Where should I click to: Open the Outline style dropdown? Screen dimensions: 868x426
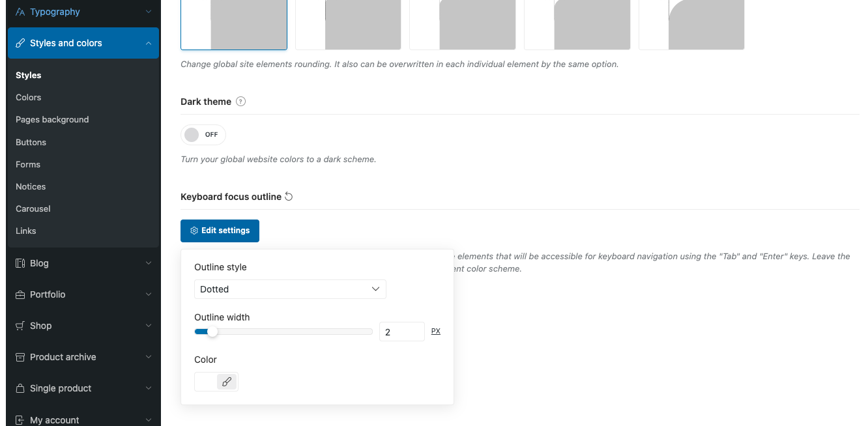point(290,289)
